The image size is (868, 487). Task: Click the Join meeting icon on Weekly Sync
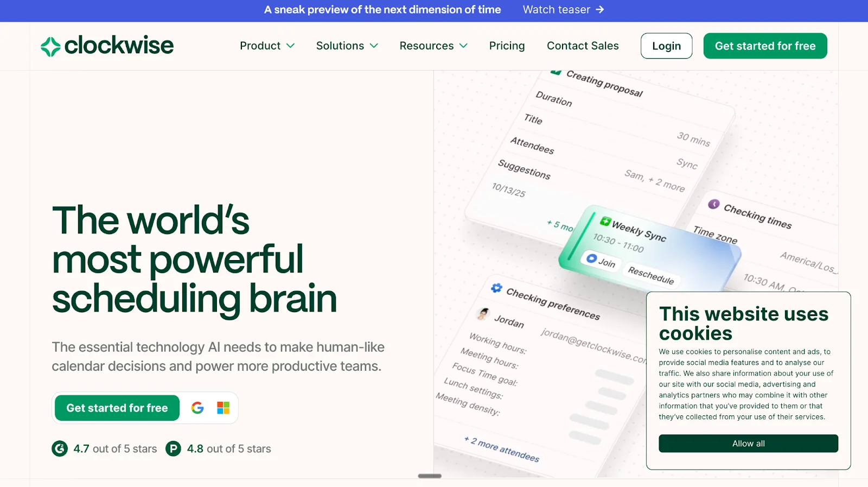coord(592,258)
